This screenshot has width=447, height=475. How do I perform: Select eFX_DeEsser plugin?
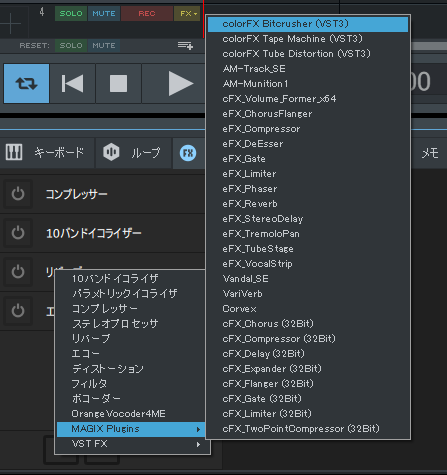coord(308,144)
